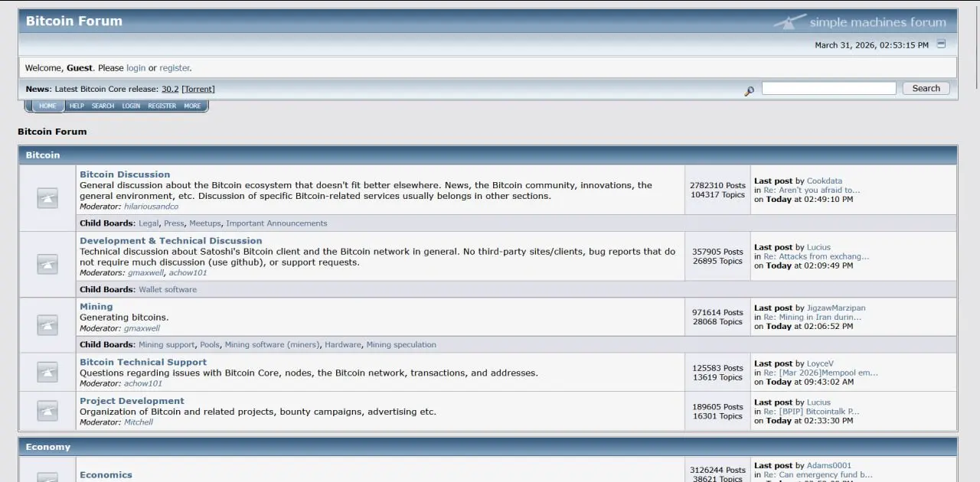Open last post 'Re: [BPIP] Bitcointalk P…'
Screen dimensions: 980x482
(x=812, y=412)
